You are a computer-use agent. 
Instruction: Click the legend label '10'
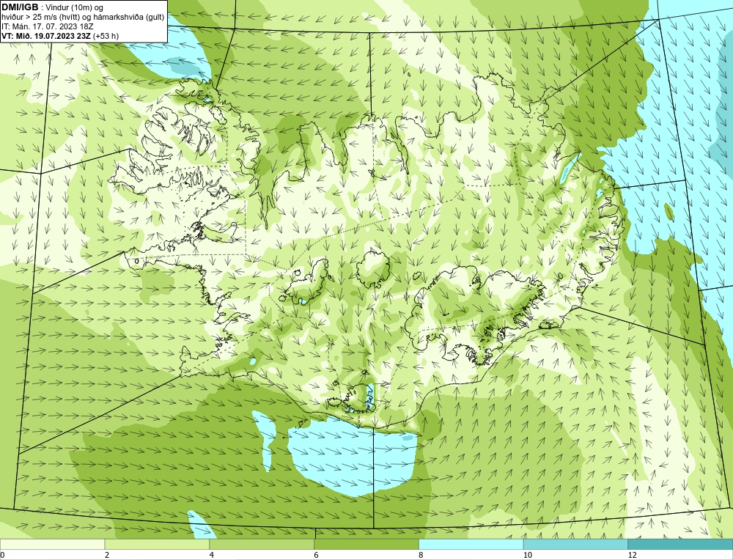click(x=528, y=556)
